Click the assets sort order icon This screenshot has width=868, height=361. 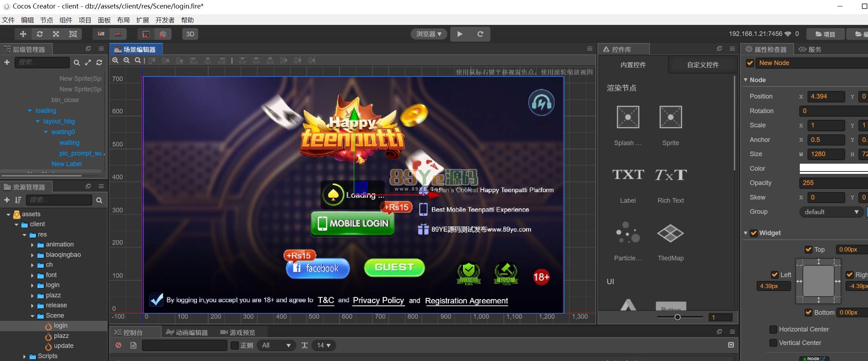click(18, 200)
